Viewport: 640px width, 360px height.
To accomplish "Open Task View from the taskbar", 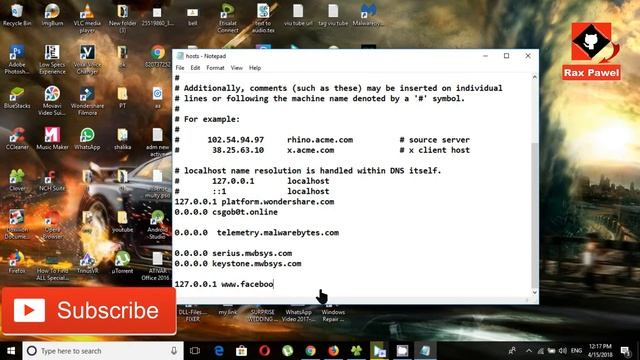I will 195,351.
